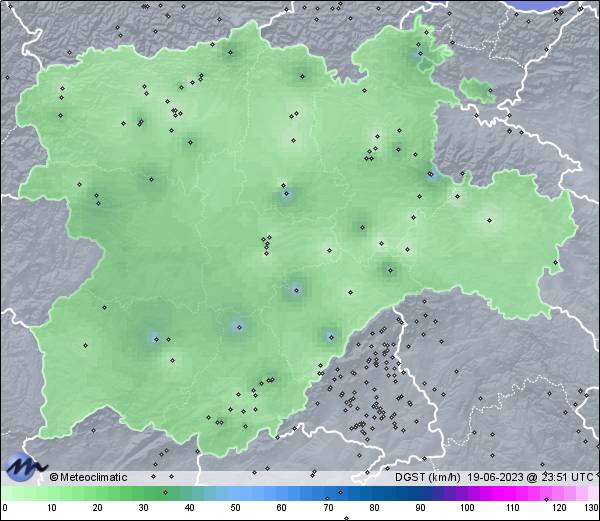The height and width of the screenshot is (521, 600).
Task: Click the 20 value on scale
Action: pos(98,508)
